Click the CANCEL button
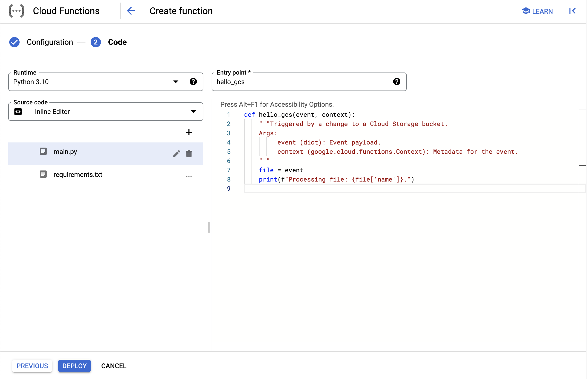This screenshot has width=588, height=379. pyautogui.click(x=114, y=366)
